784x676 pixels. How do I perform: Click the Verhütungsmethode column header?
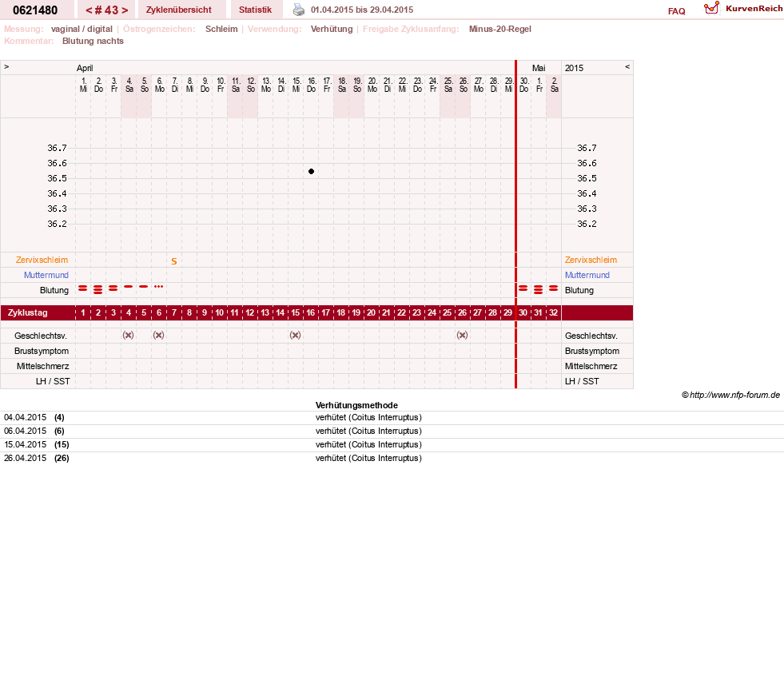pyautogui.click(x=356, y=405)
